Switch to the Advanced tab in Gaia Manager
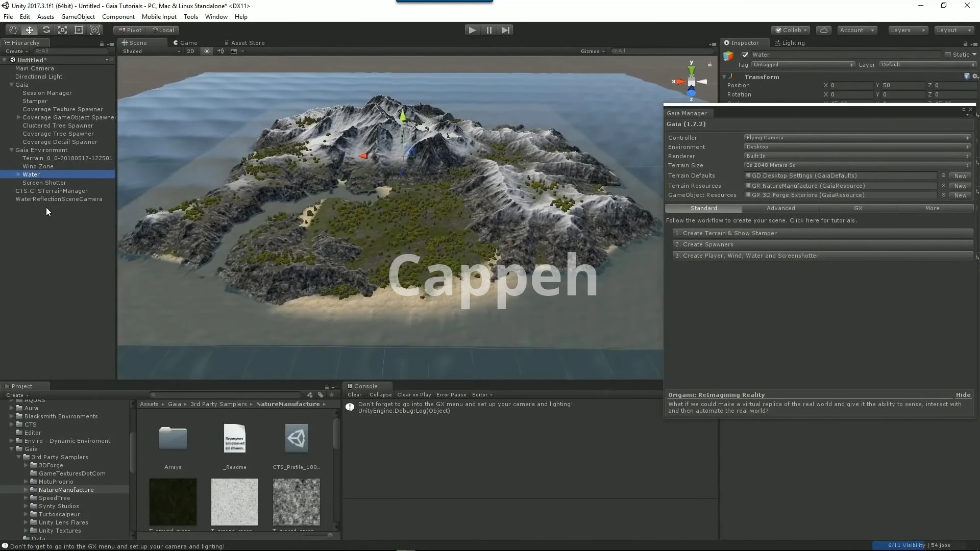Image resolution: width=980 pixels, height=551 pixels. 780,208
